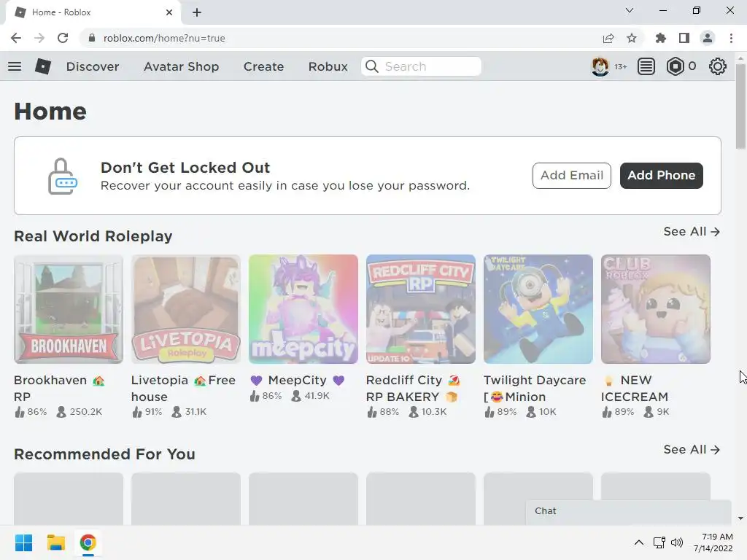Open the taskbar clock and date
The image size is (747, 560).
[713, 542]
